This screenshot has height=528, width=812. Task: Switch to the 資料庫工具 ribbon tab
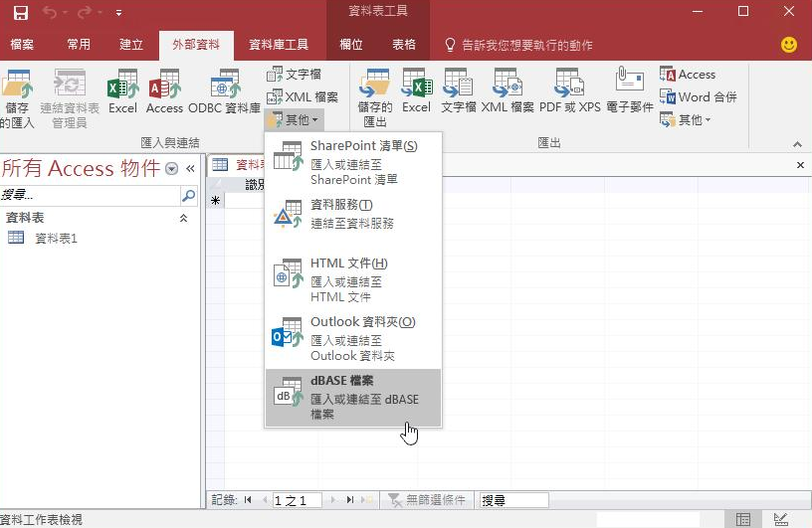tap(278, 45)
